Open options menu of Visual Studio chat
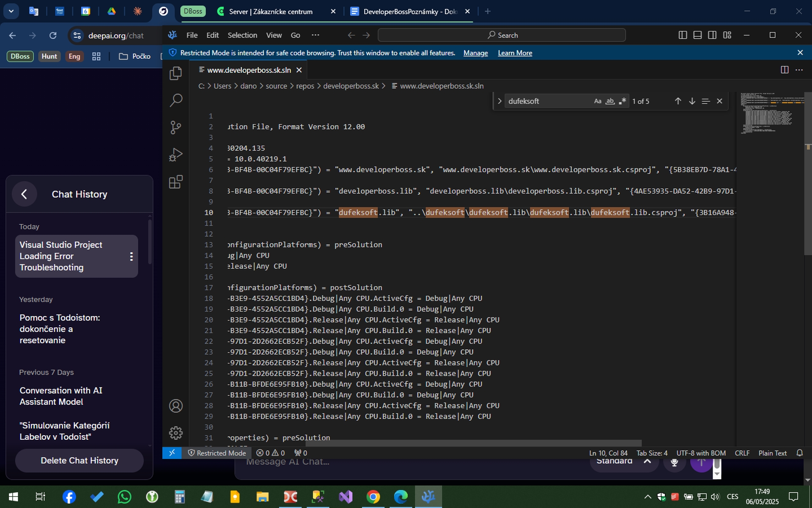Image resolution: width=812 pixels, height=508 pixels. point(131,257)
